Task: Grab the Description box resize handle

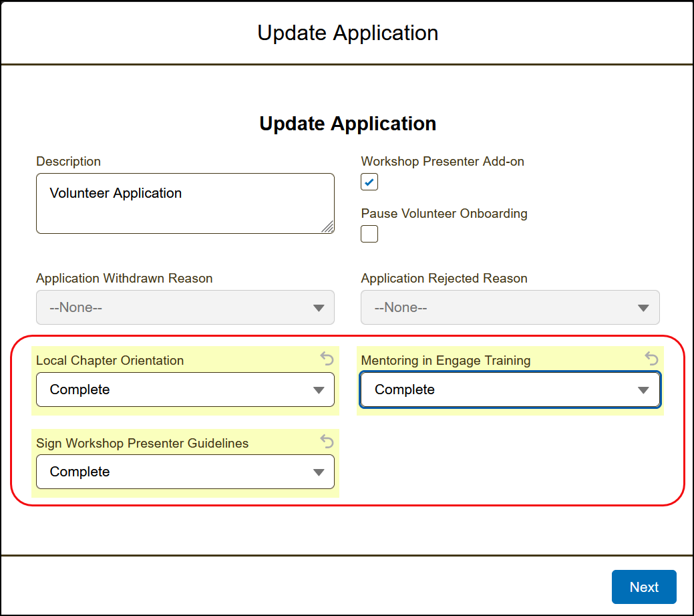Action: point(327,227)
